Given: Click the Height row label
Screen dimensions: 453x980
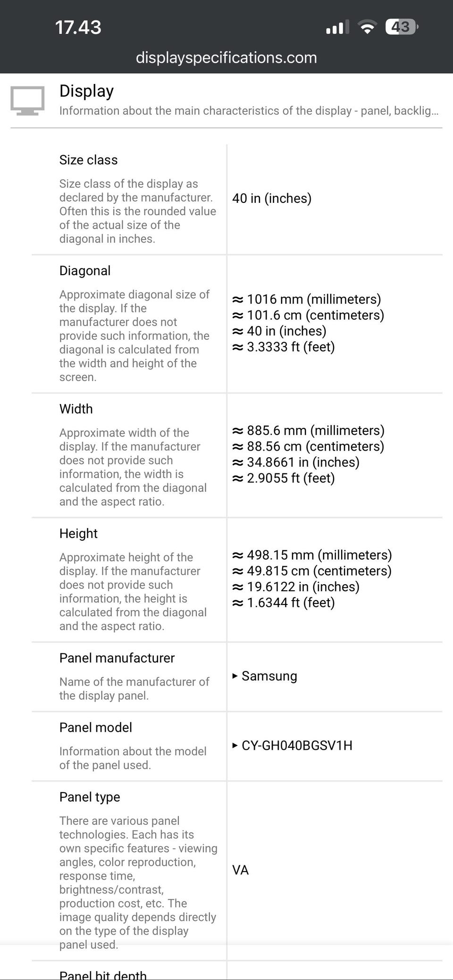Looking at the screenshot, I should 78,534.
